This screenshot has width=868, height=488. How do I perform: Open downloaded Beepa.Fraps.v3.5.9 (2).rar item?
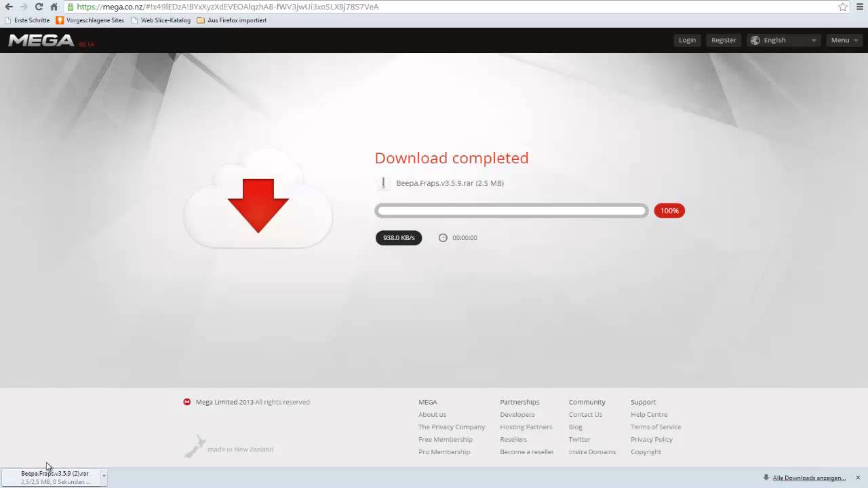[52, 478]
